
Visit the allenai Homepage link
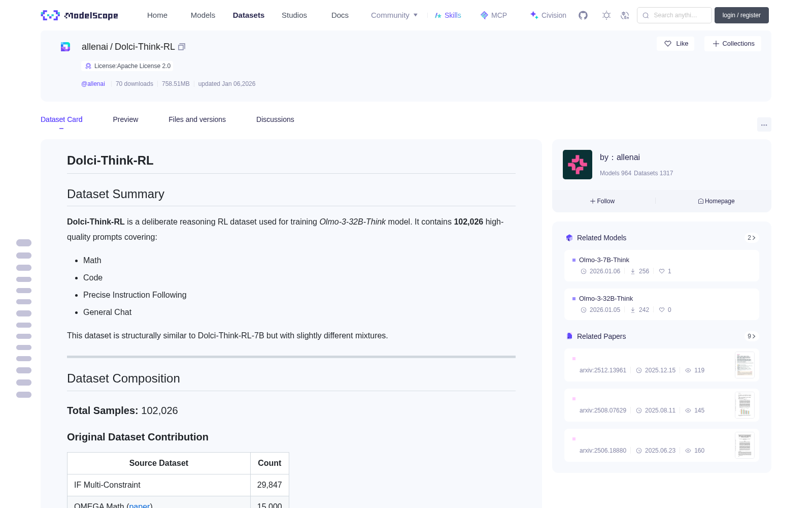[x=716, y=201]
